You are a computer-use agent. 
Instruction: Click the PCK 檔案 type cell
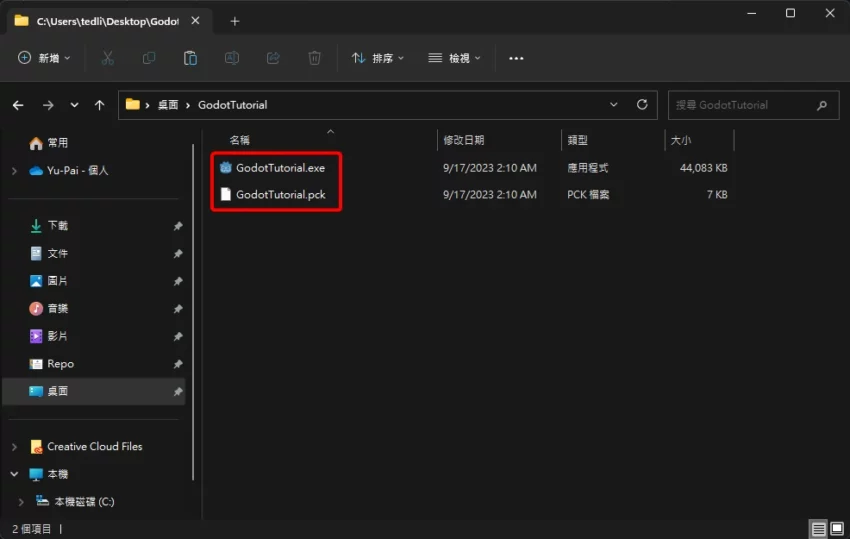coord(588,195)
